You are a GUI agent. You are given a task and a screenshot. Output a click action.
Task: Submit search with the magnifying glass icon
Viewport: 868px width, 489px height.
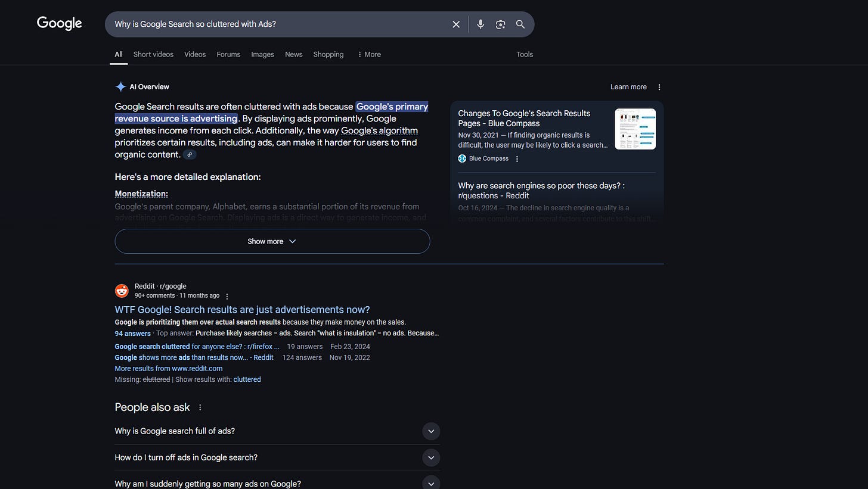[520, 24]
